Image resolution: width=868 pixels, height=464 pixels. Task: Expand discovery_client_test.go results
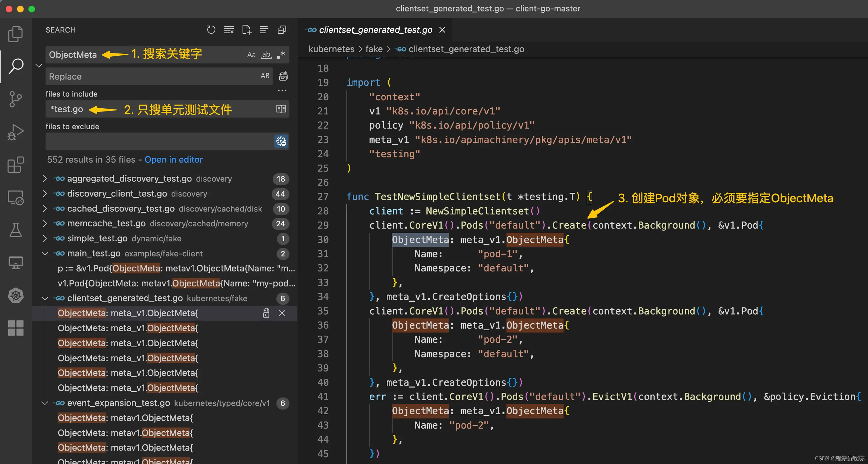[x=44, y=194]
